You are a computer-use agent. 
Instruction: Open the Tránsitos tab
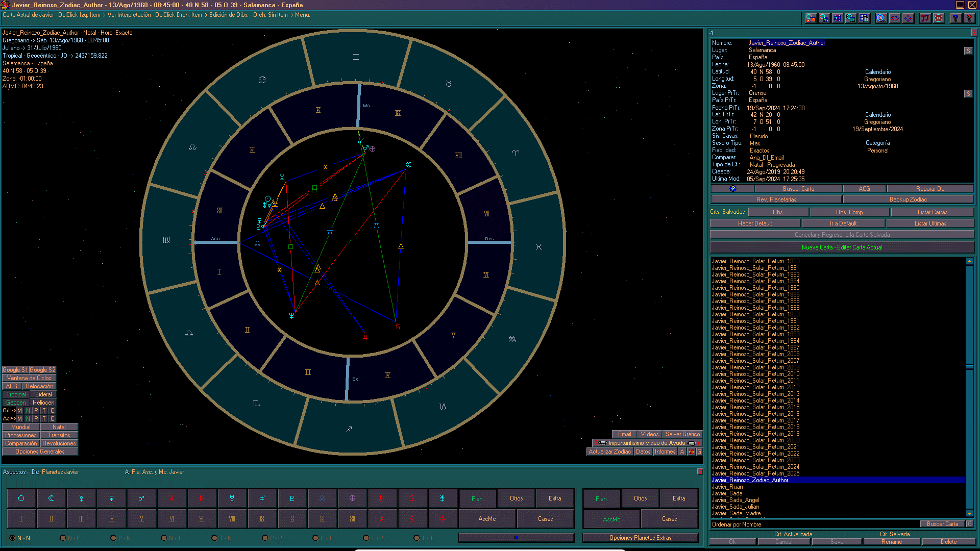pos(59,435)
